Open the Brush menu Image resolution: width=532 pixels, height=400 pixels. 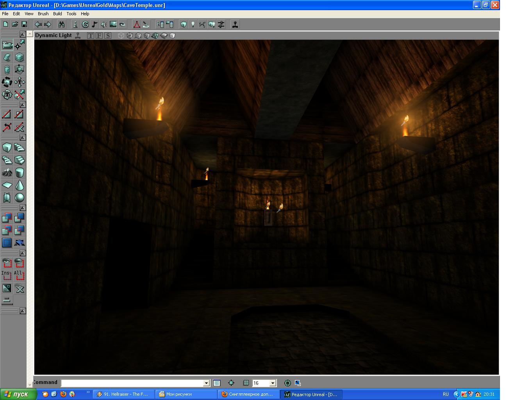point(43,14)
